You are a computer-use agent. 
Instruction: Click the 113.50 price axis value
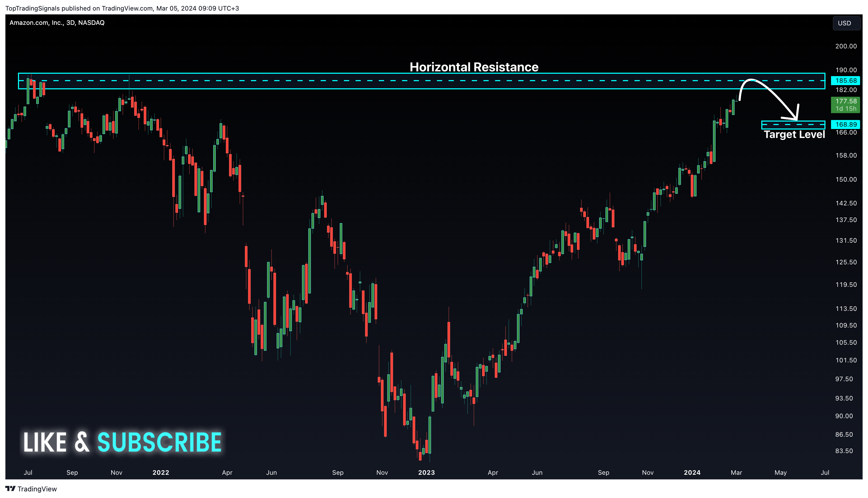click(846, 309)
